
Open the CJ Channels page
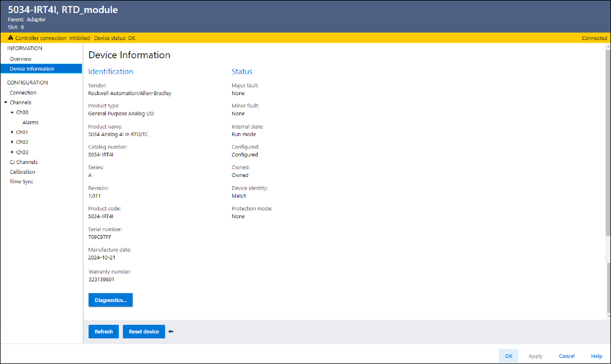[x=23, y=162]
